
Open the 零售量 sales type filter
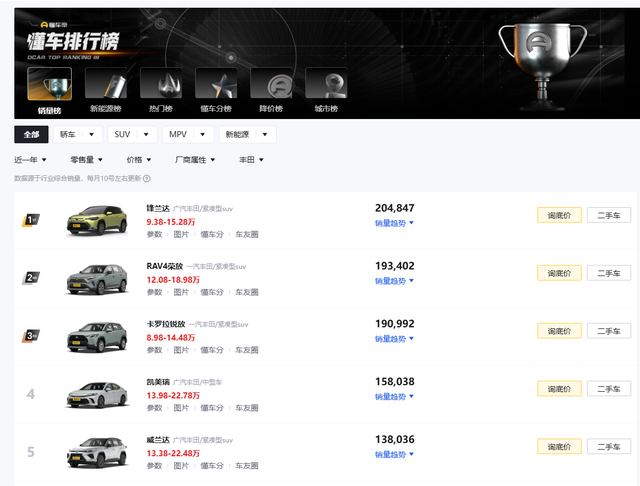click(x=87, y=160)
